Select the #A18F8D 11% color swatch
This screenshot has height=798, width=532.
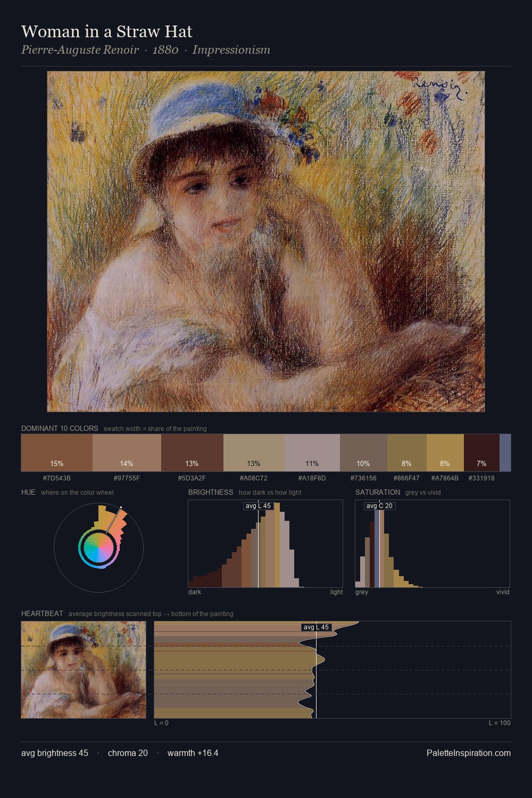(312, 453)
